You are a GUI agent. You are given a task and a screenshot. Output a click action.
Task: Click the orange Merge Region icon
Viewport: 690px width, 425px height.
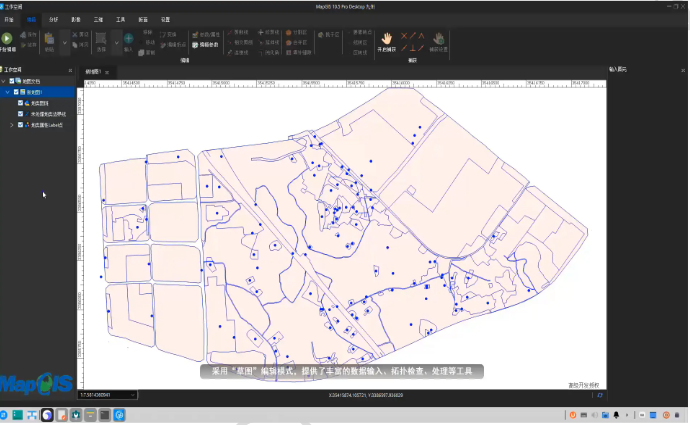289,43
